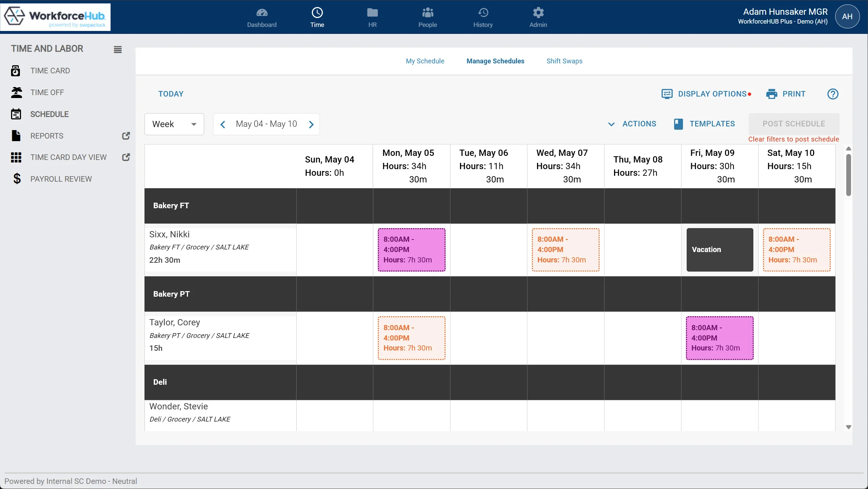Collapse the Time and Labor hamburger menu
868x489 pixels.
(x=118, y=49)
